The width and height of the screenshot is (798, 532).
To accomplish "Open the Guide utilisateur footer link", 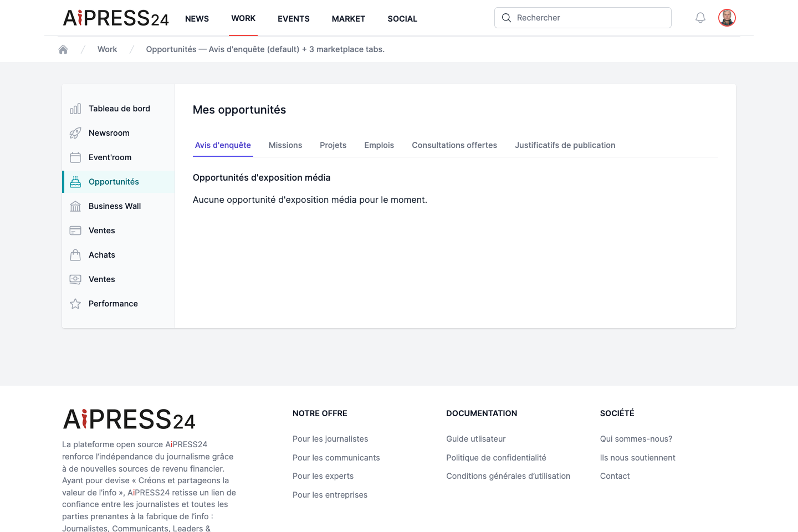I will (x=476, y=439).
